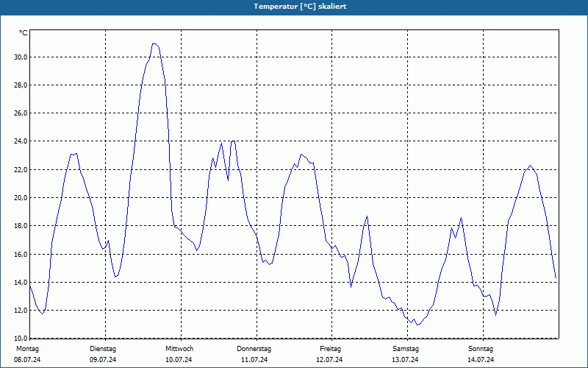588x368 pixels.
Task: Click the lowest curve point early Saturday
Action: pyautogui.click(x=417, y=325)
